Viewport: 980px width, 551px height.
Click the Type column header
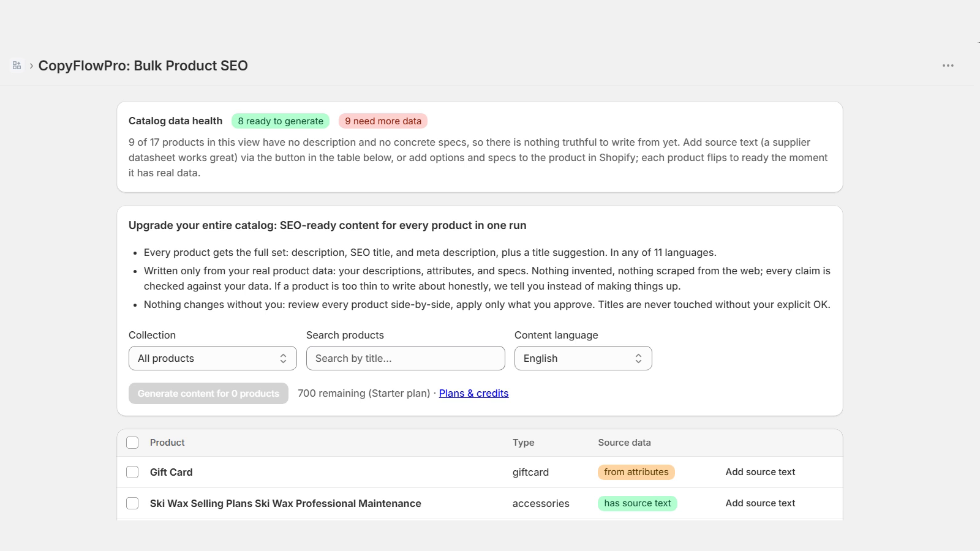[524, 443]
